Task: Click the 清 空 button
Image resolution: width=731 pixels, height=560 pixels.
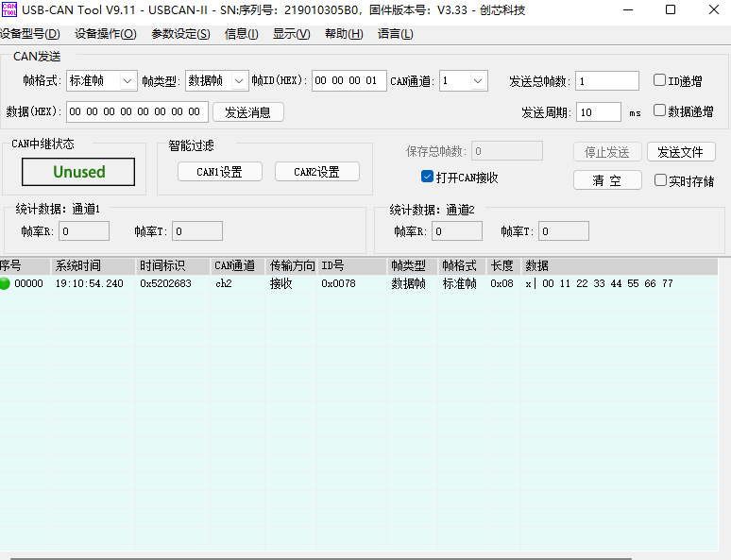Action: point(607,180)
